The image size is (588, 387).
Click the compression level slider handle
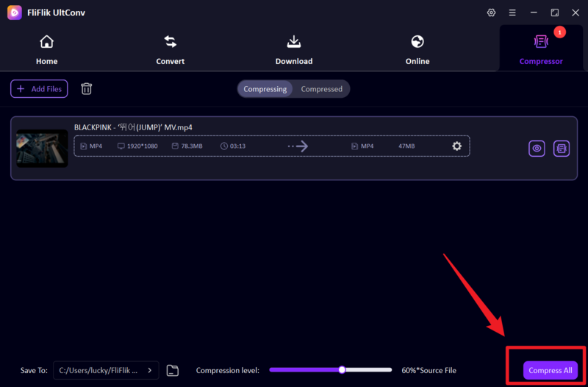(342, 370)
